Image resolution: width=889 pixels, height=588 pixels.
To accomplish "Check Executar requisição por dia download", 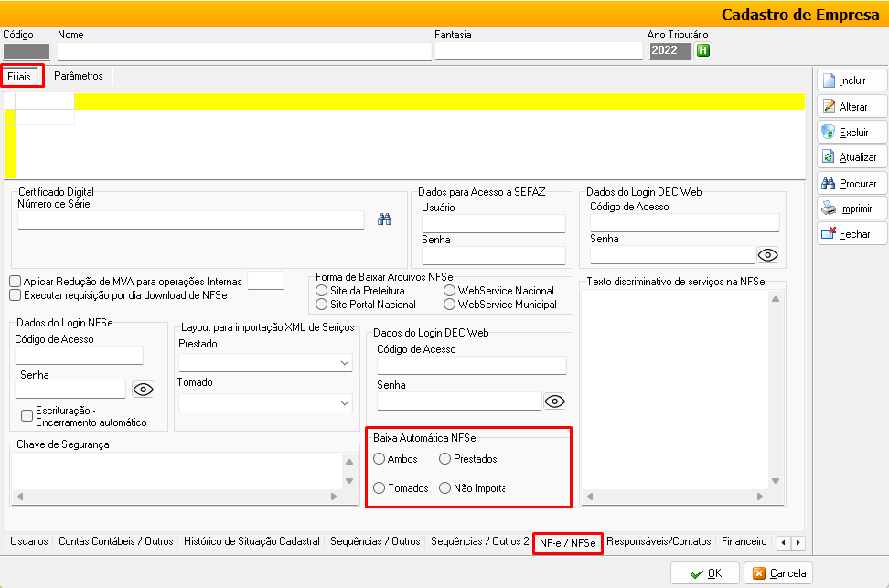I will coord(16,295).
